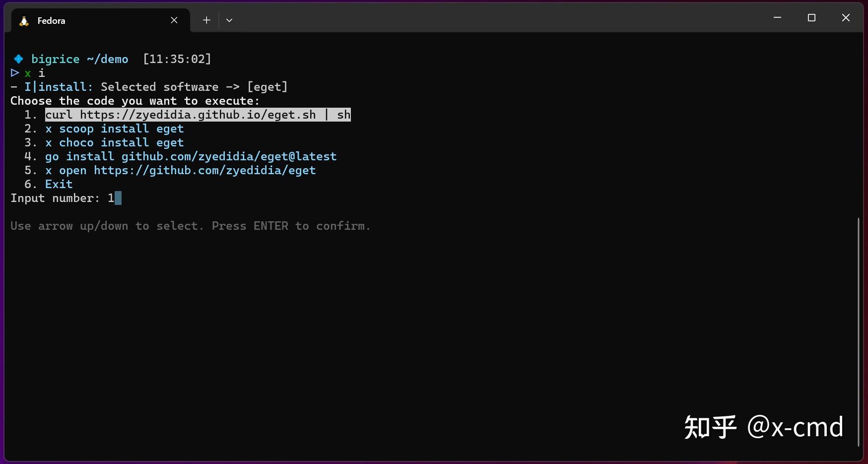Image resolution: width=868 pixels, height=464 pixels.
Task: Minimize the terminal window
Action: tap(777, 18)
